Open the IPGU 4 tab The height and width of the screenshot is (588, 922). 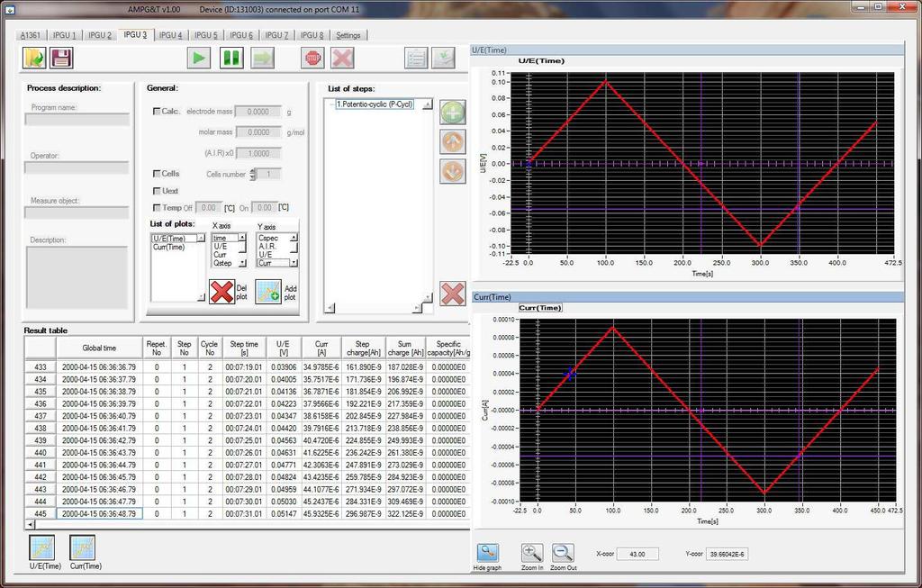pos(170,35)
